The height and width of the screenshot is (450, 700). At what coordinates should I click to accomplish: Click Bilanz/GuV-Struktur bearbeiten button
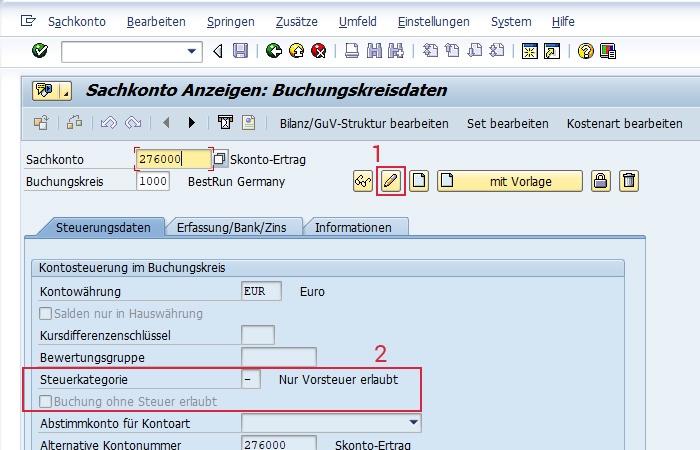364,124
